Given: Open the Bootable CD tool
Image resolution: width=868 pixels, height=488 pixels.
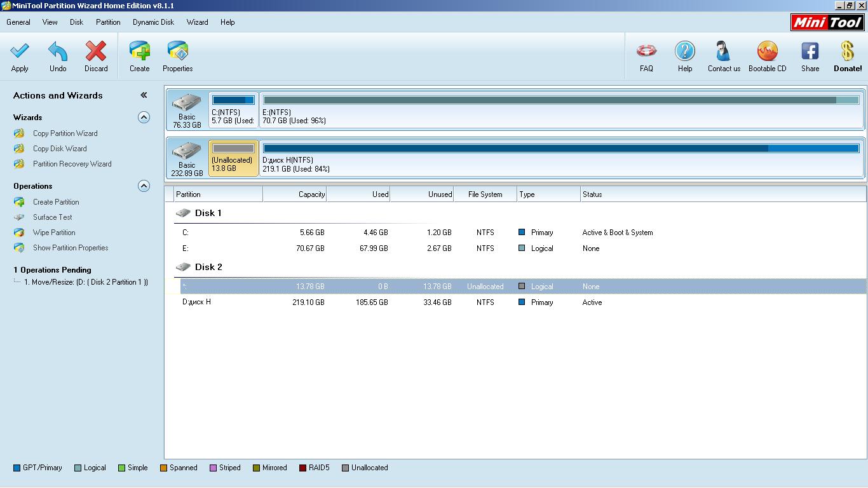Looking at the screenshot, I should click(x=767, y=51).
